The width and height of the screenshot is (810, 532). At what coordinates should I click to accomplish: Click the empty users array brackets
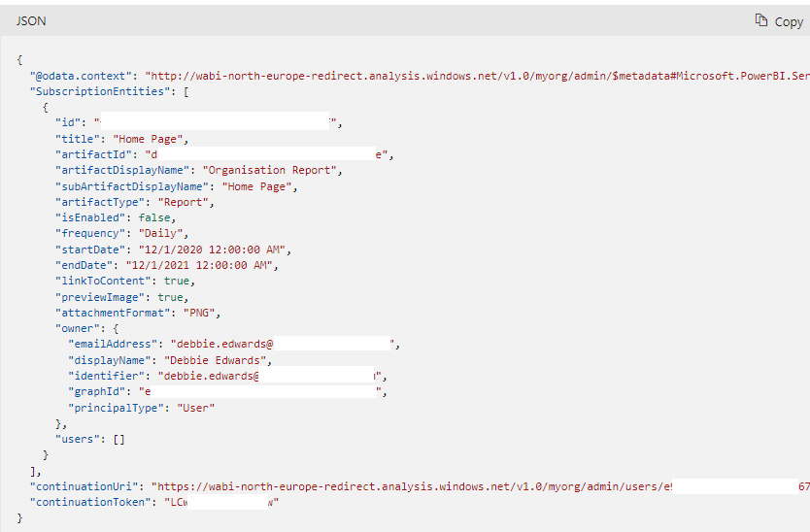pyautogui.click(x=118, y=439)
